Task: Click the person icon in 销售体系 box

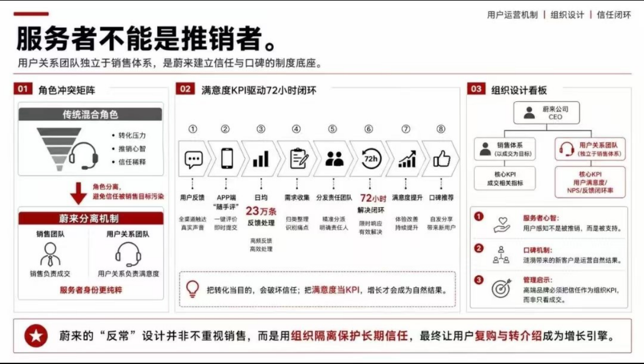Action: (x=486, y=150)
